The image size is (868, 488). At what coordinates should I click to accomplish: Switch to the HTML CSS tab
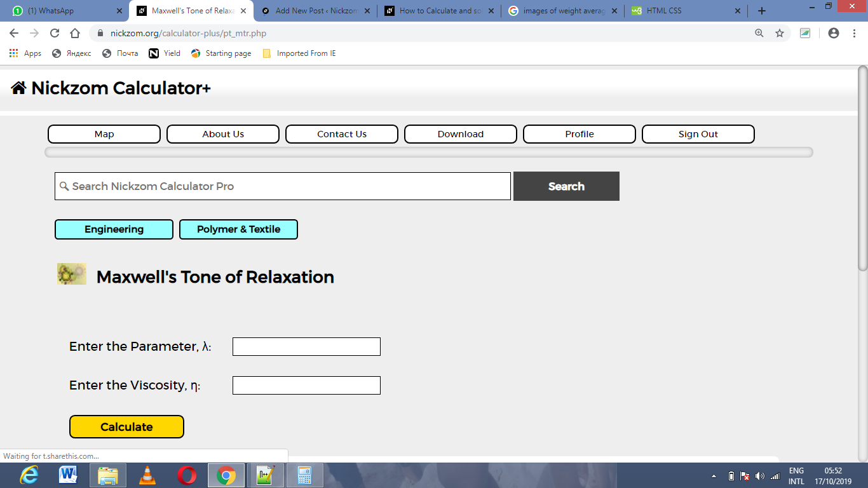coord(687,11)
